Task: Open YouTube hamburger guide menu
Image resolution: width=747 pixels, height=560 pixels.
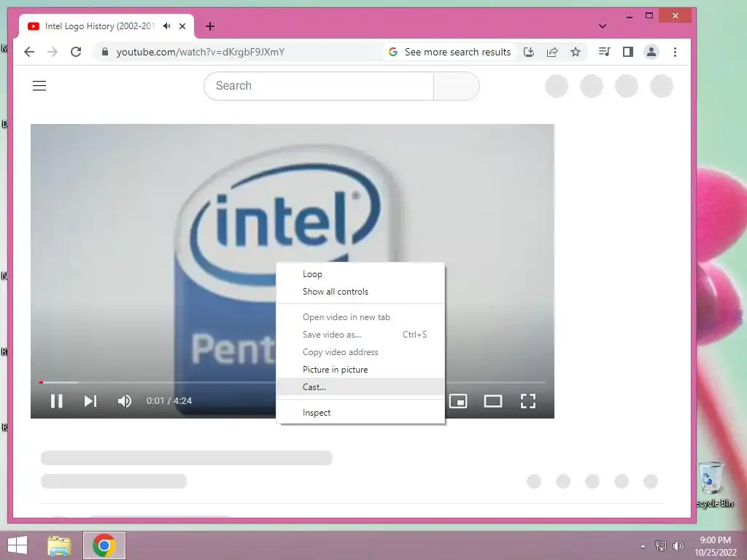Action: (39, 86)
